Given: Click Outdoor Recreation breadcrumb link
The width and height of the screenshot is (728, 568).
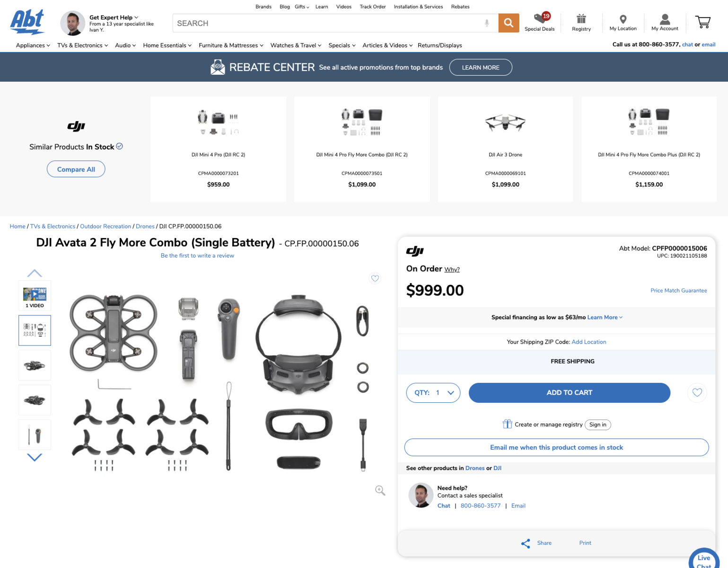Looking at the screenshot, I should 105,226.
